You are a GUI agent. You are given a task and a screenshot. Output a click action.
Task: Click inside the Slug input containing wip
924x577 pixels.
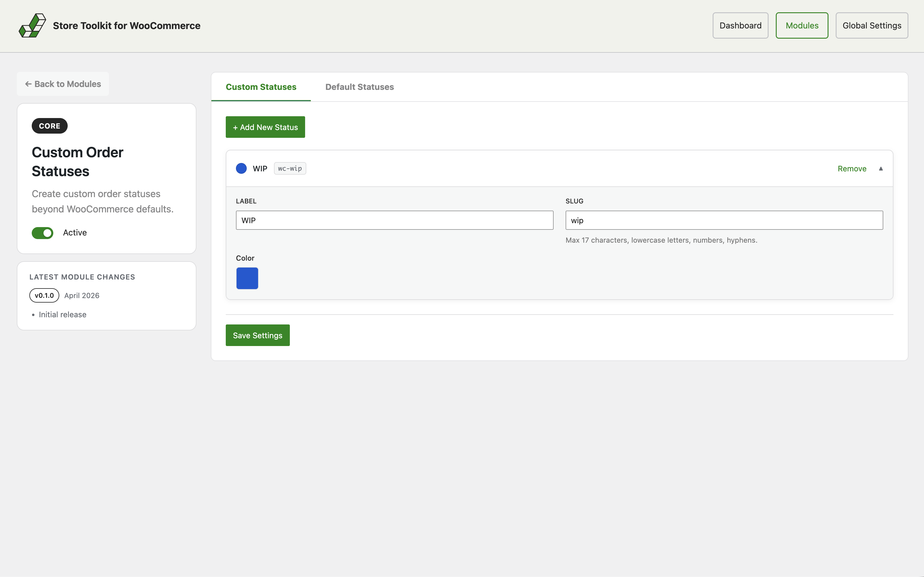724,220
